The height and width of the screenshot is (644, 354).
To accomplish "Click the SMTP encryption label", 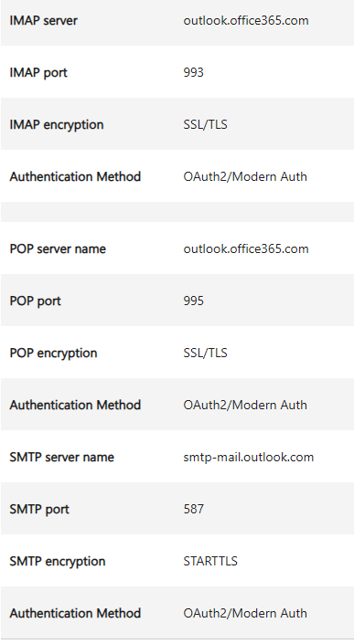I will tap(57, 562).
